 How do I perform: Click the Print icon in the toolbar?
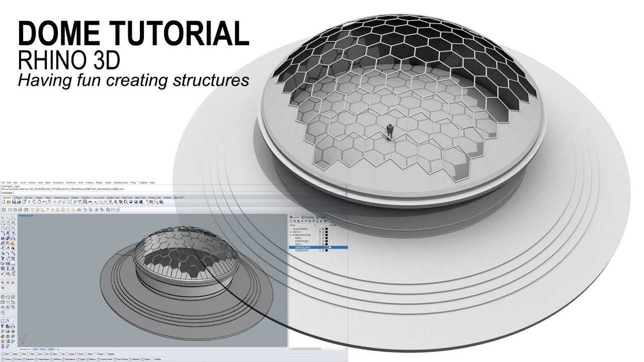click(x=19, y=202)
